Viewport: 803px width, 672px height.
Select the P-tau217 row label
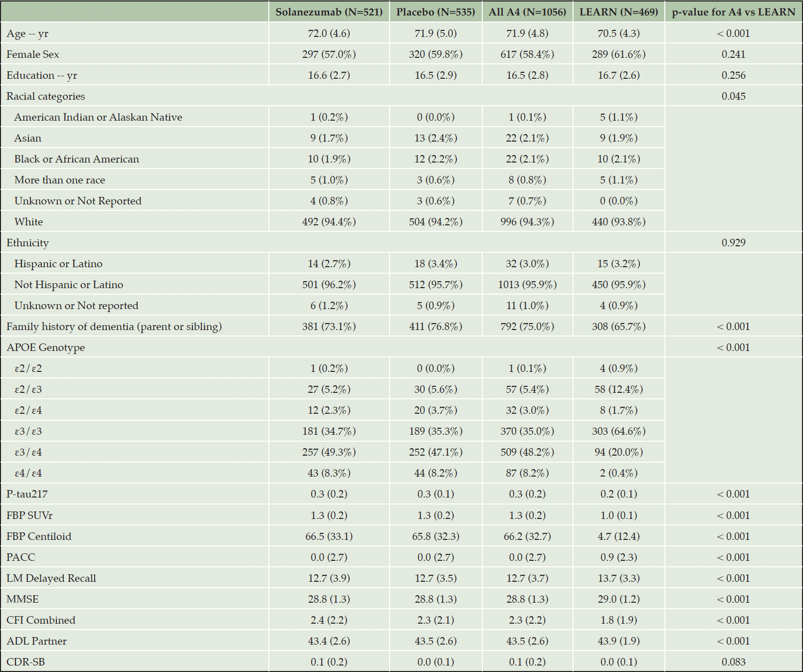pos(27,494)
